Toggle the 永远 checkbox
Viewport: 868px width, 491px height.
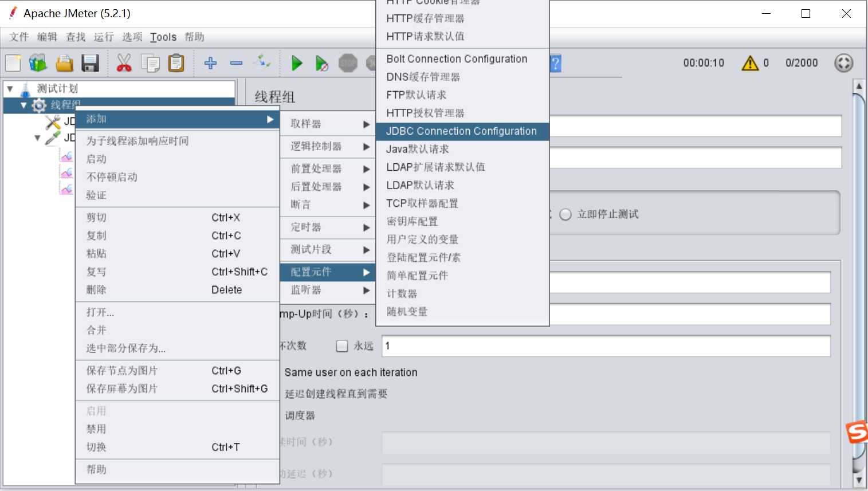click(x=342, y=346)
